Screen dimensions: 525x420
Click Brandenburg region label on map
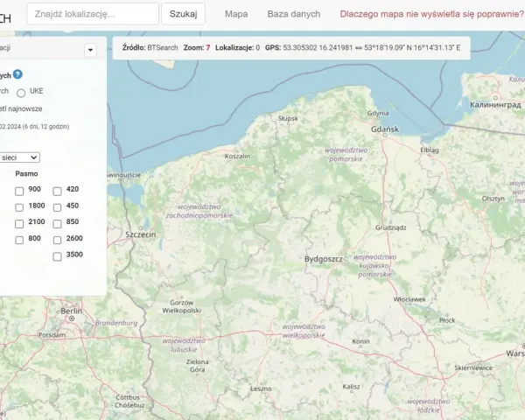pos(116,323)
